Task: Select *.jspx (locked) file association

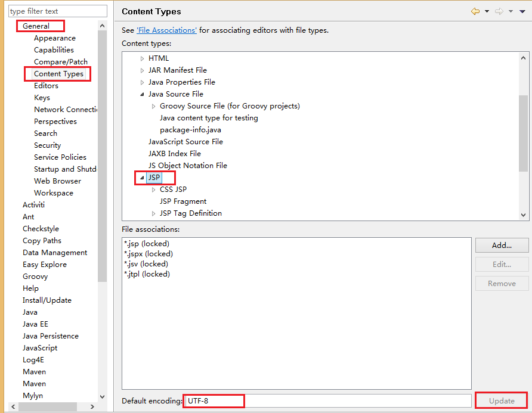Action: tap(149, 254)
